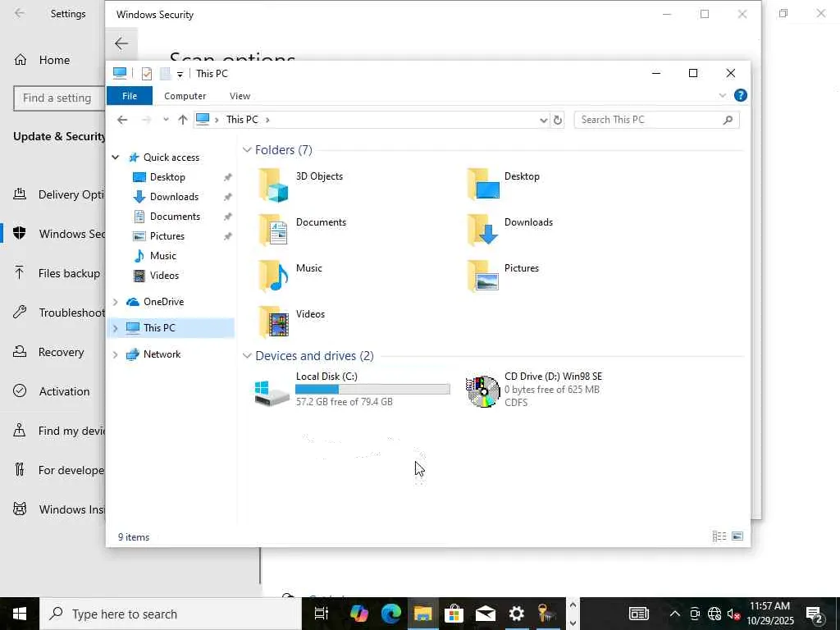Viewport: 840px width, 630px height.
Task: Open the 3D Objects folder icon
Action: [272, 185]
